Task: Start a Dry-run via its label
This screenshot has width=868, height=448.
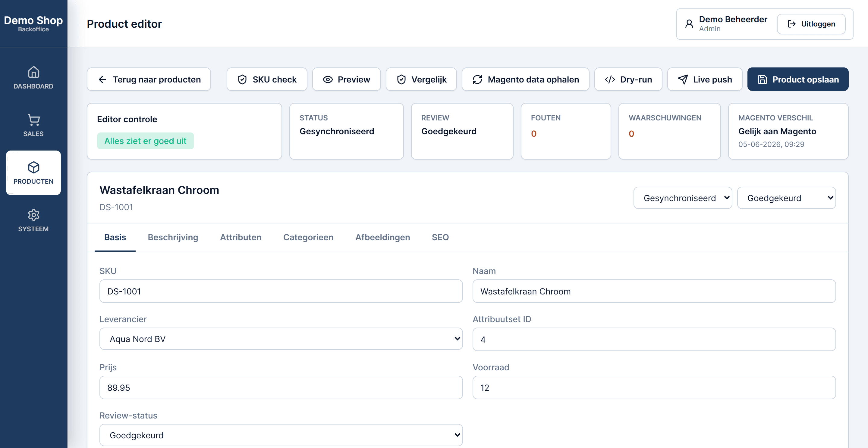Action: pos(636,79)
